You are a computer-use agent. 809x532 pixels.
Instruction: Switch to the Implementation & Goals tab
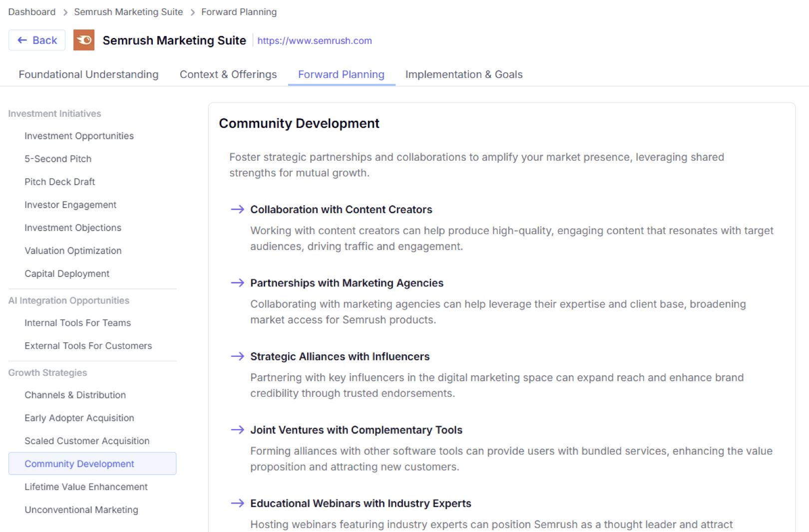(463, 74)
